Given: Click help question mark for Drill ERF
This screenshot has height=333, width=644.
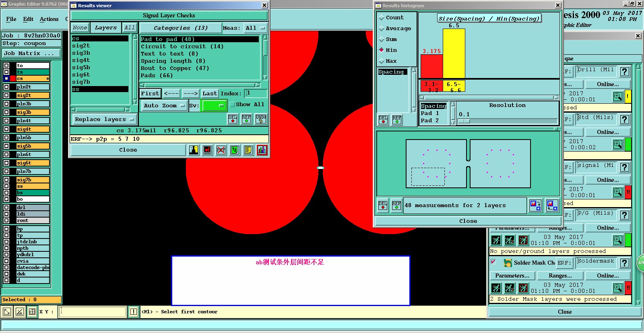Looking at the screenshot, I should tap(624, 72).
